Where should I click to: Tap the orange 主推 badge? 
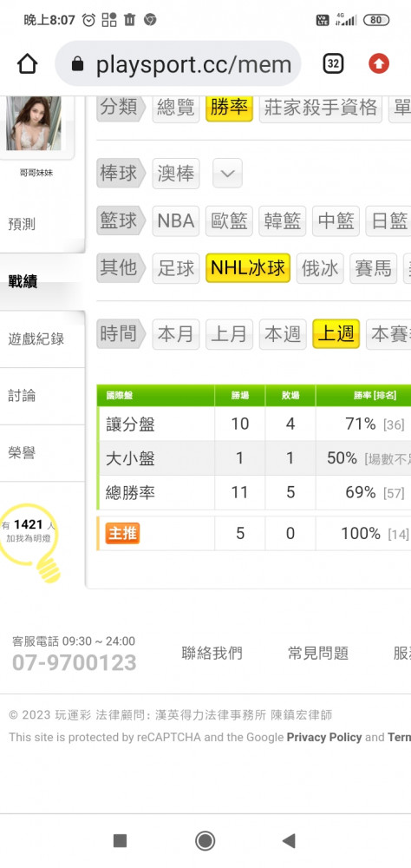pyautogui.click(x=123, y=534)
